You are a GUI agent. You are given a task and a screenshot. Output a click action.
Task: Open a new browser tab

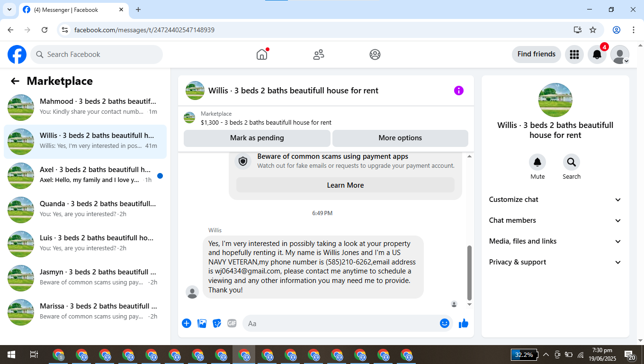click(x=138, y=9)
